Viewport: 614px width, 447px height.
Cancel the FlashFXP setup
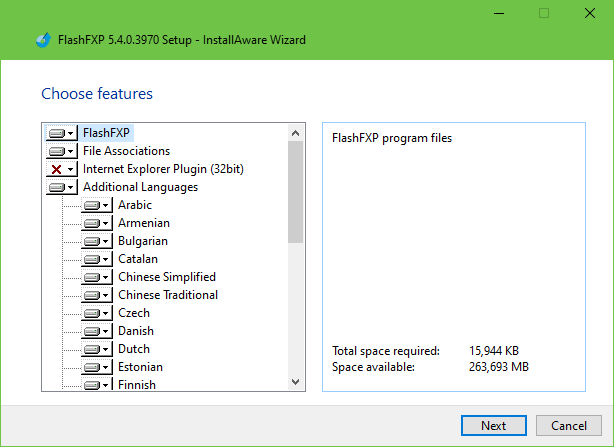(x=569, y=425)
